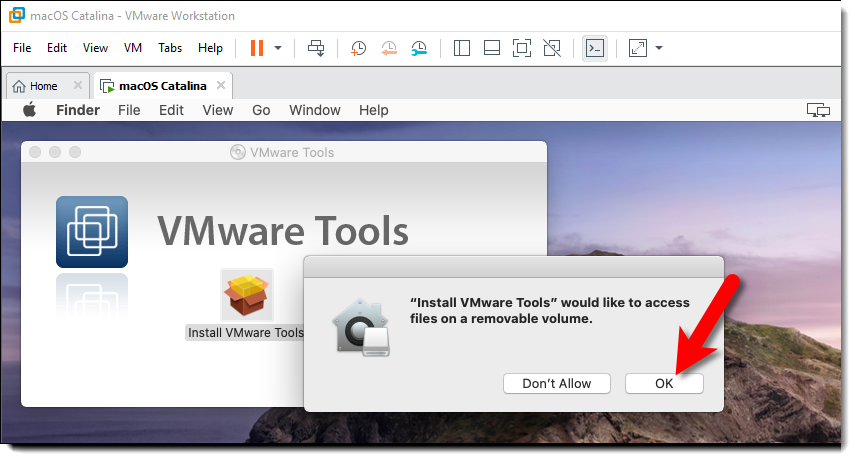Click the display mirroring menu bar icon
Screen dimensions: 855x471
[818, 110]
